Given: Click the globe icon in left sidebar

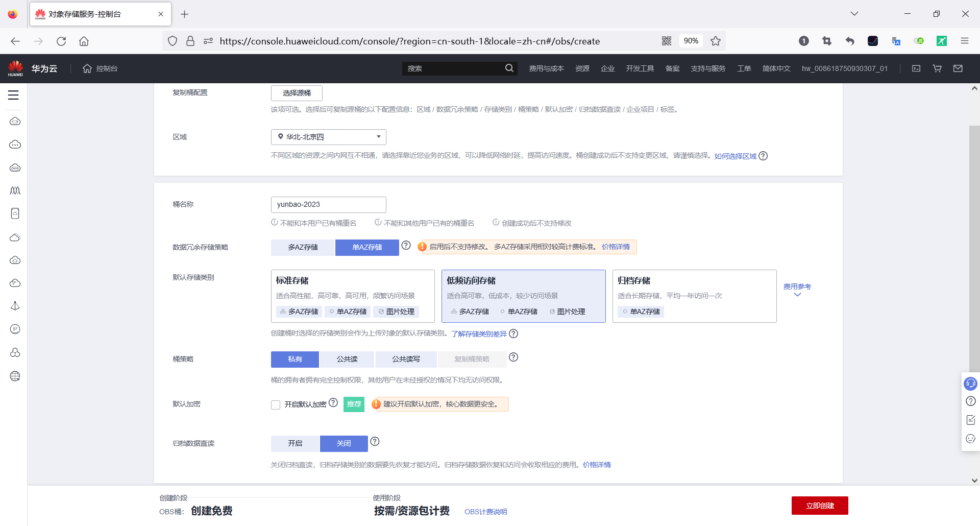Looking at the screenshot, I should click(15, 376).
